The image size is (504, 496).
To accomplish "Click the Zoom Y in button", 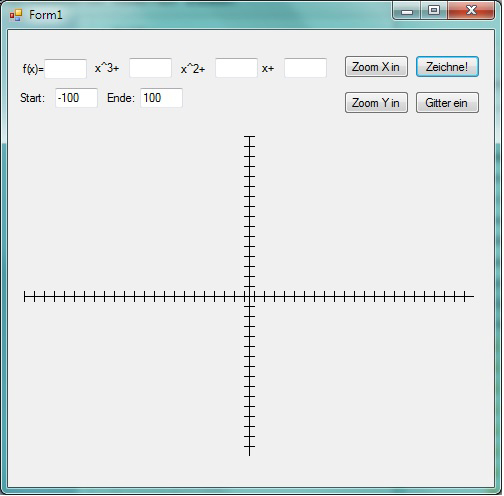I will pyautogui.click(x=376, y=103).
